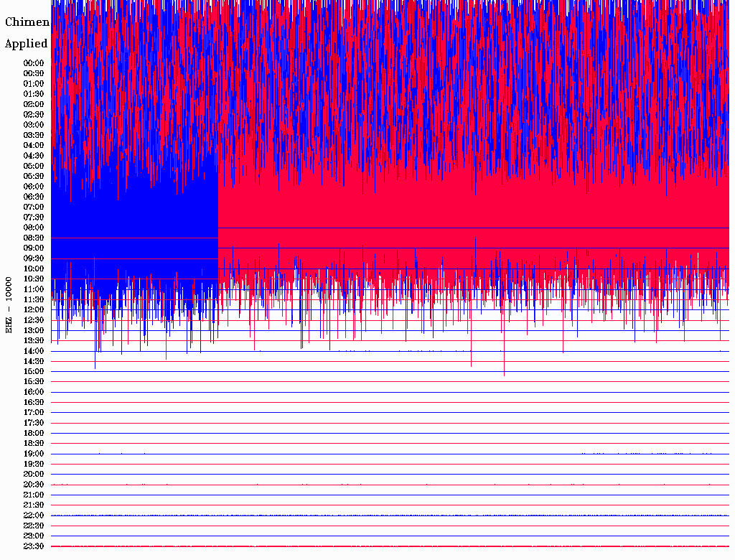735x560 pixels.
Task: Select the 17:00 time label
Action: (x=34, y=413)
